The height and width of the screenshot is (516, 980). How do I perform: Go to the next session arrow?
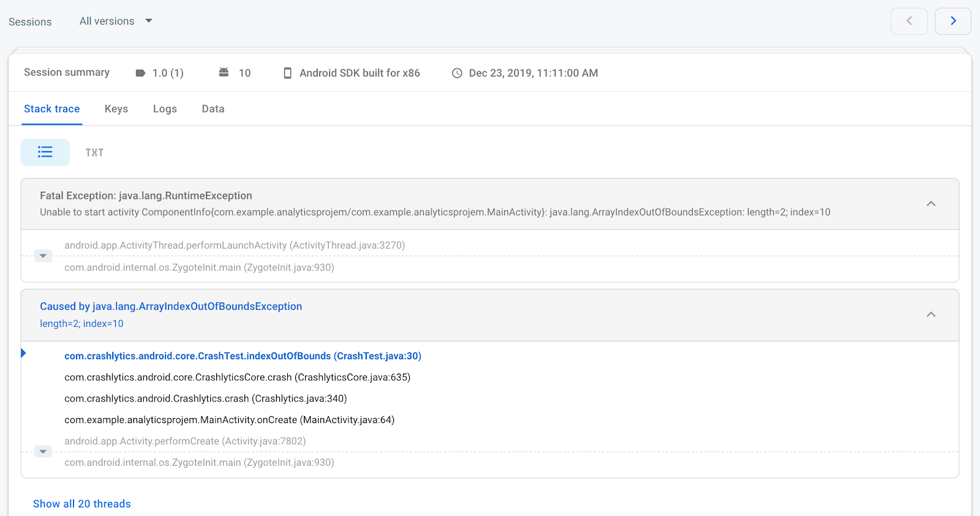952,21
